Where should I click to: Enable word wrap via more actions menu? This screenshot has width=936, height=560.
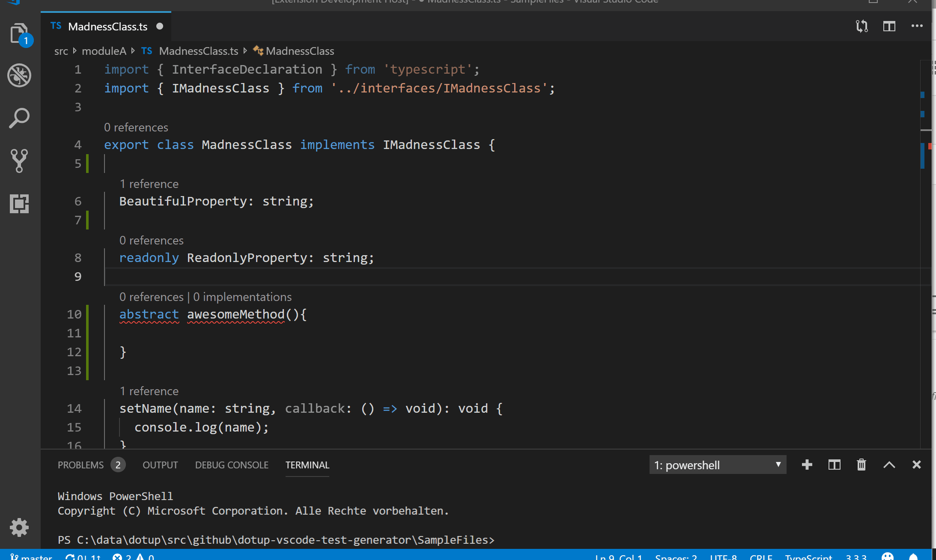(x=919, y=27)
